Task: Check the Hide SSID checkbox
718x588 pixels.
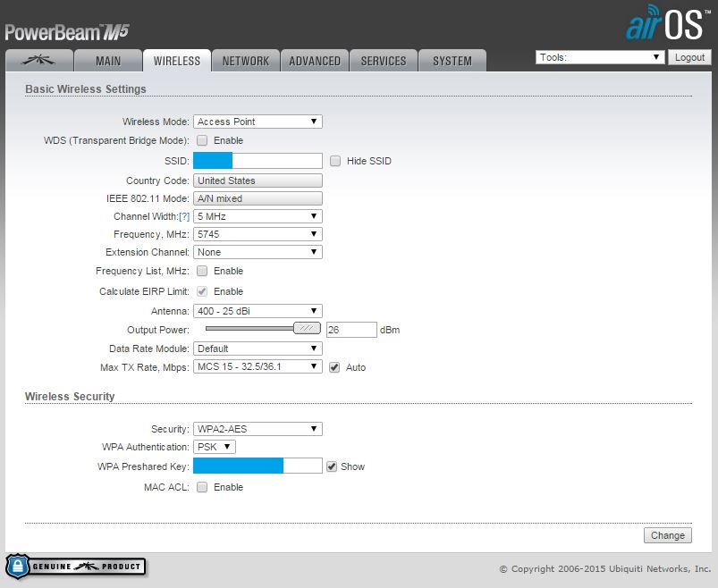Action: [335, 161]
